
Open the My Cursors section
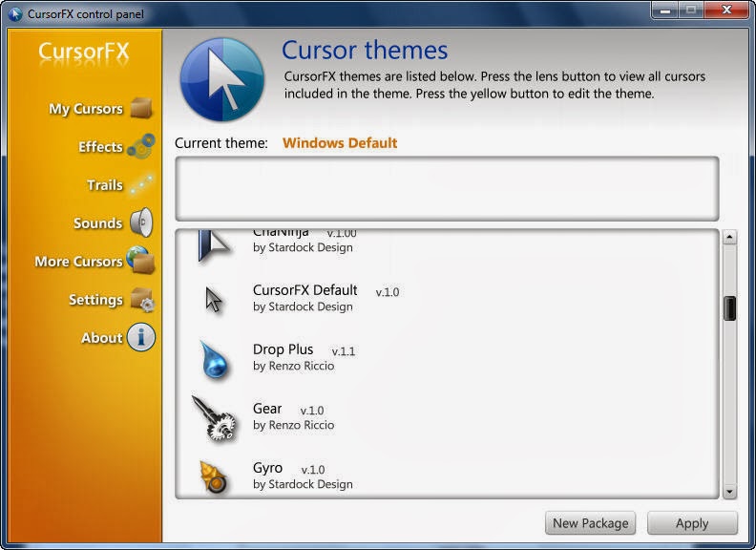tap(86, 109)
